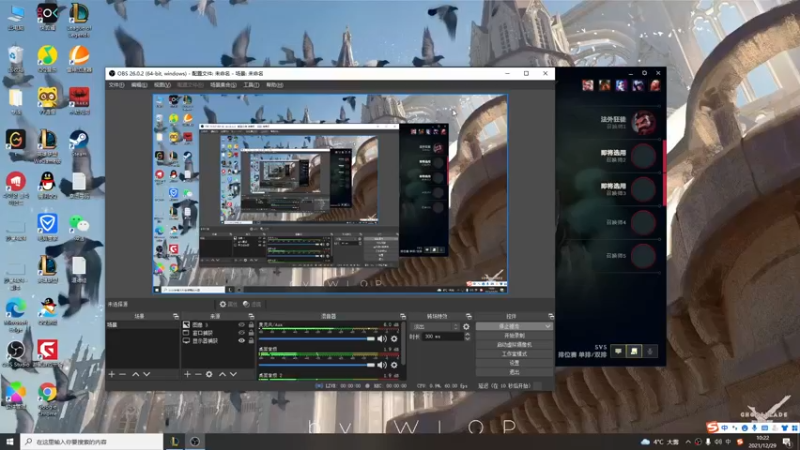Screen dimensions: 800x450
Task: Adjust the 300 ms duration stepper arrows
Action: [x=467, y=337]
